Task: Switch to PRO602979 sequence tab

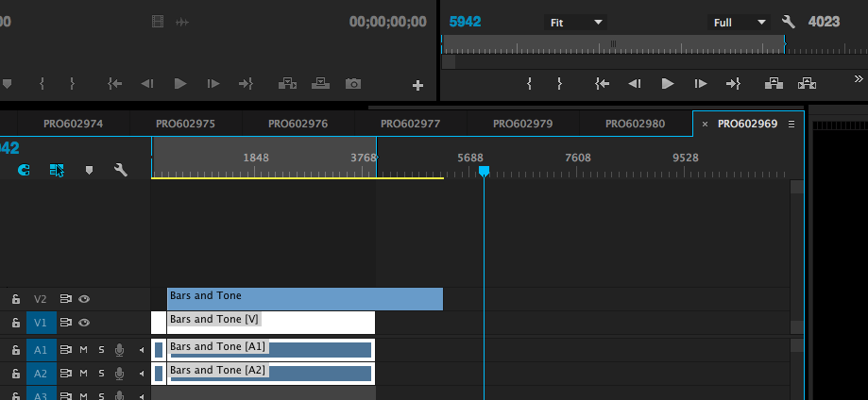Action: [x=522, y=124]
